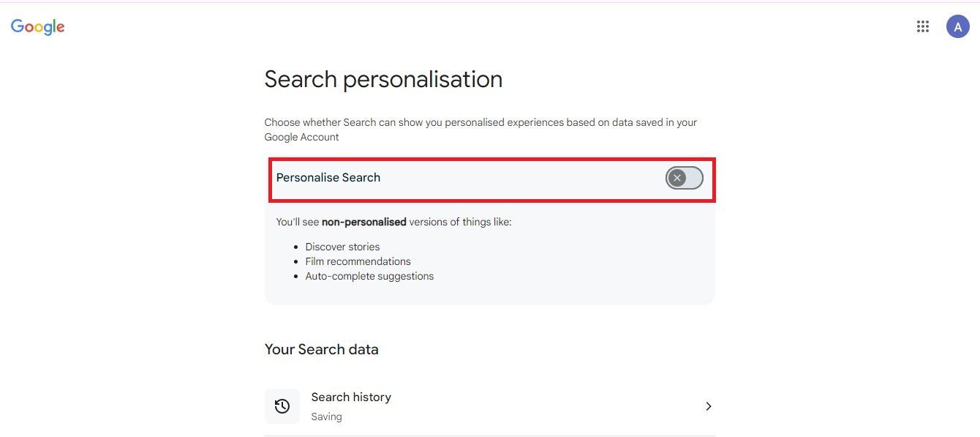Viewport: 980px width, 437px height.
Task: Select the Film recommendations list item
Action: click(358, 261)
